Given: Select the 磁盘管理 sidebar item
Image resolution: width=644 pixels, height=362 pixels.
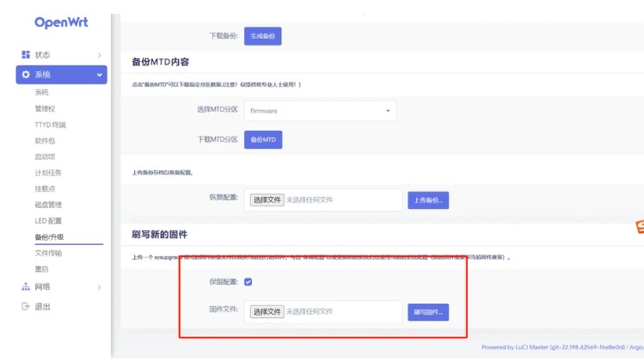Looking at the screenshot, I should tap(48, 205).
